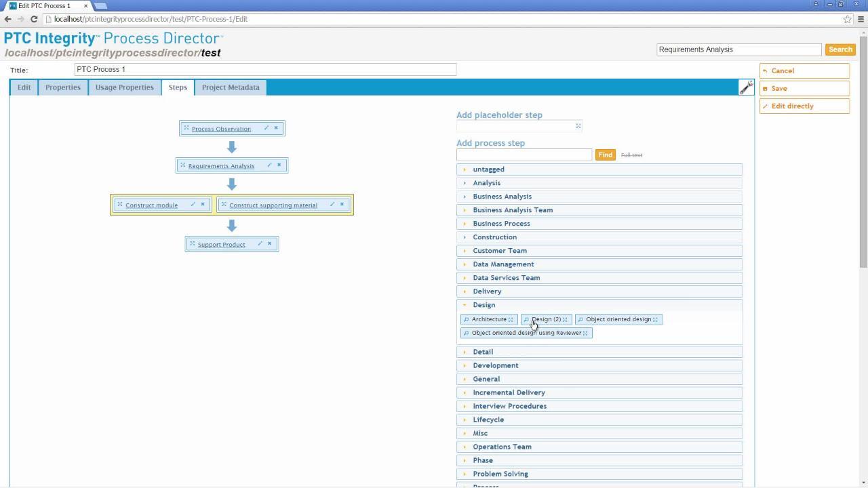The image size is (868, 488).
Task: Delete Support Product step with its X
Action: (269, 243)
